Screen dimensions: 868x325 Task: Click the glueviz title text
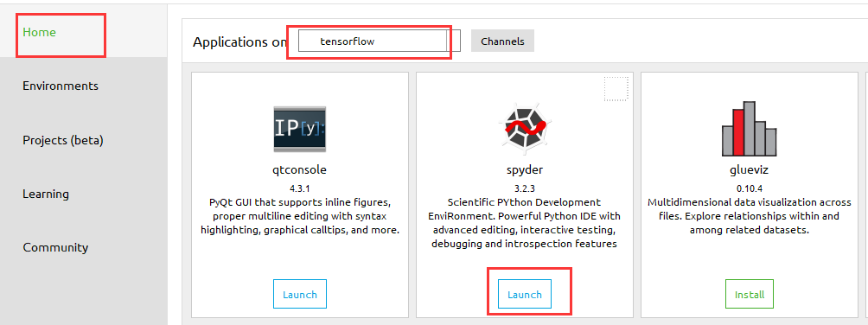pos(749,169)
